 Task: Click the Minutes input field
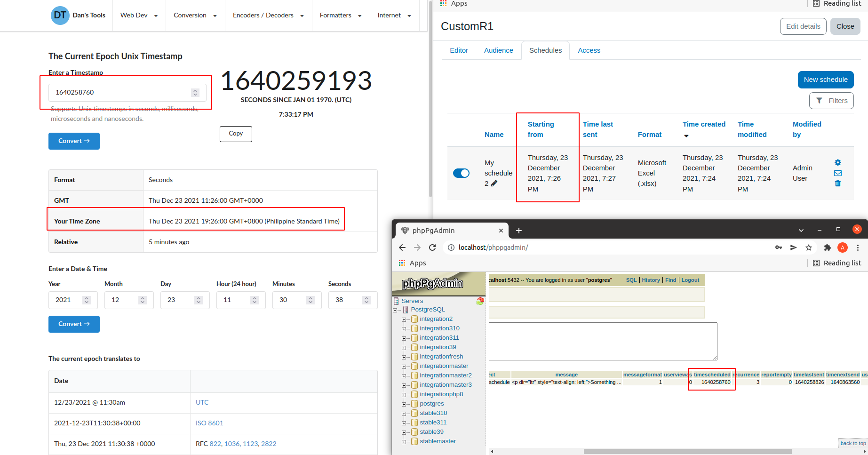(297, 300)
